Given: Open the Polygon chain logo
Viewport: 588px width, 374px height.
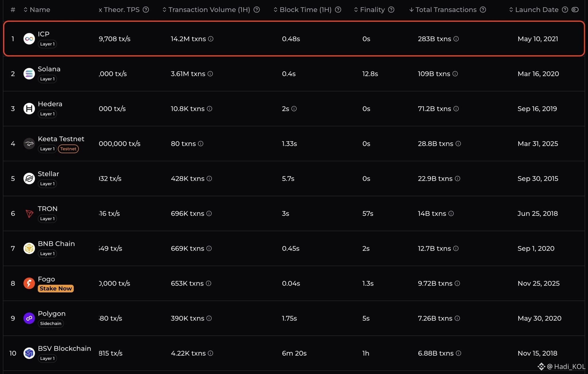Looking at the screenshot, I should point(29,318).
